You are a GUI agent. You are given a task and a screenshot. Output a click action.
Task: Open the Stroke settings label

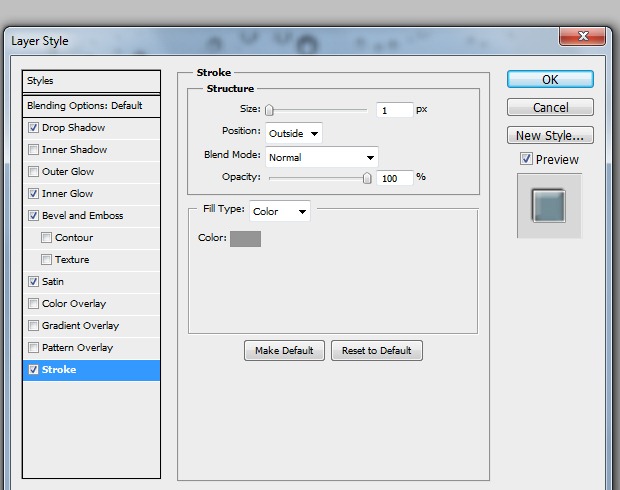point(59,369)
